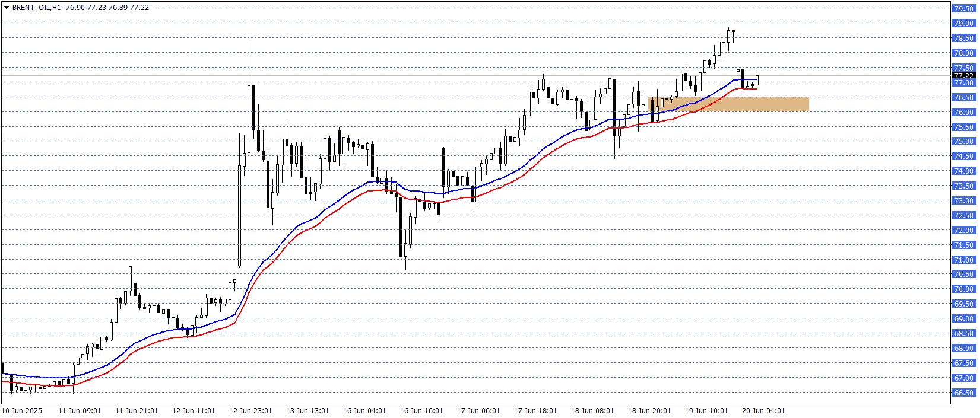This screenshot has width=980, height=418.
Task: Click price scale label 71.00
Action: [963, 260]
